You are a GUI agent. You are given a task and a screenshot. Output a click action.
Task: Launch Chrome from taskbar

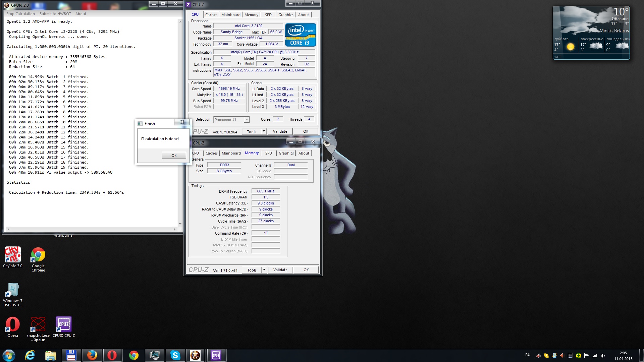pyautogui.click(x=133, y=355)
